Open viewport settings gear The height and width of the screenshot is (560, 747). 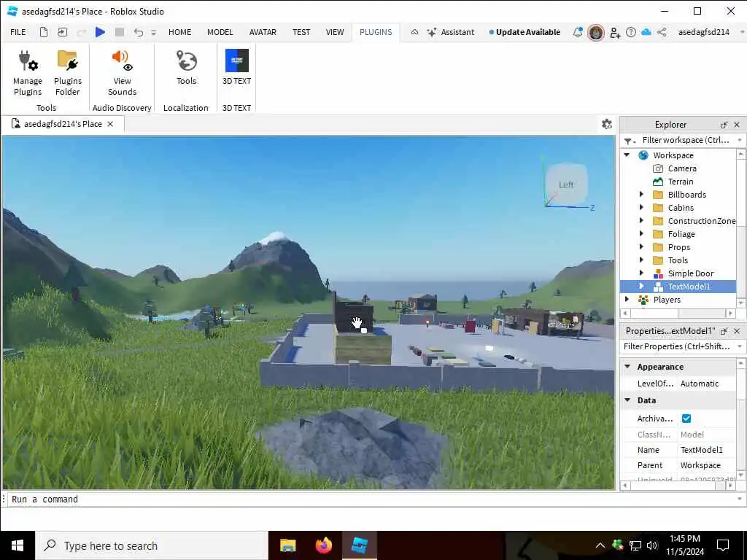click(x=606, y=124)
